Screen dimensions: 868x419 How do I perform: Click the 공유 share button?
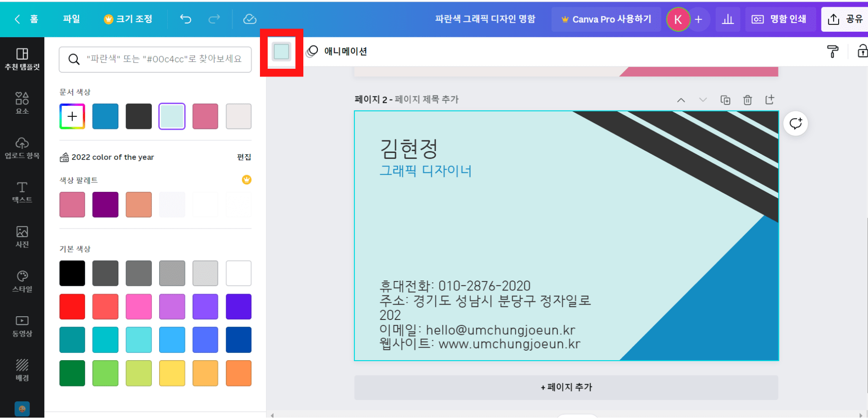point(844,19)
